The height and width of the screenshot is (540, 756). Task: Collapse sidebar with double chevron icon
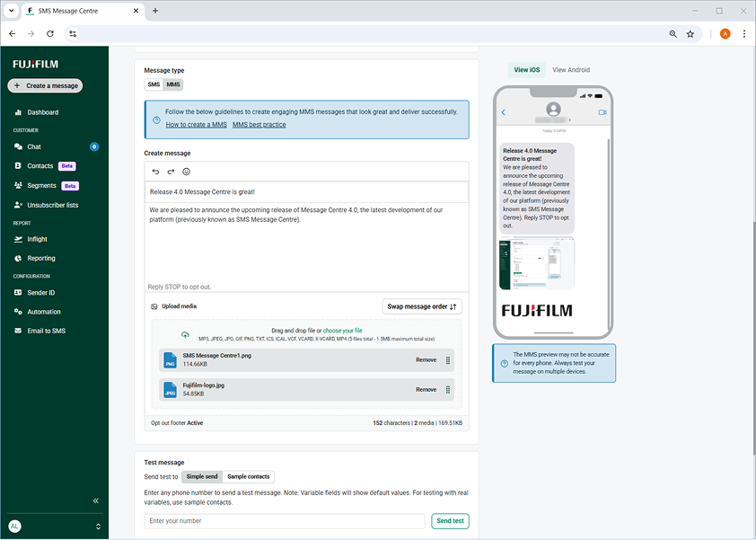95,500
